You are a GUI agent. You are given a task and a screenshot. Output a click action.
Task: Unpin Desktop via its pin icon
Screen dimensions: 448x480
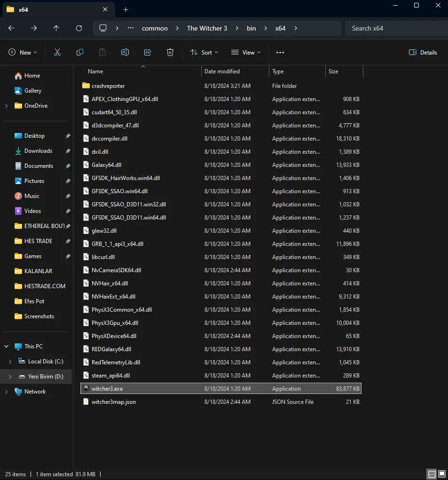point(68,136)
